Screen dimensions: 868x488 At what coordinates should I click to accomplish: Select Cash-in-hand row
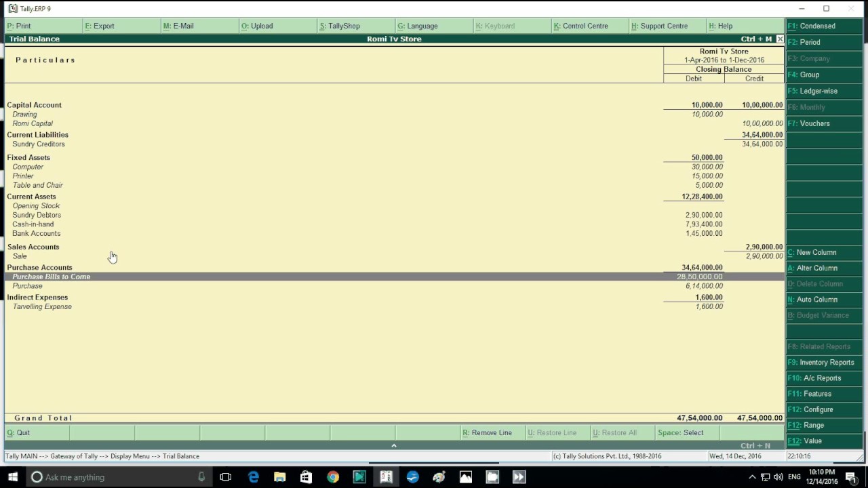point(395,224)
